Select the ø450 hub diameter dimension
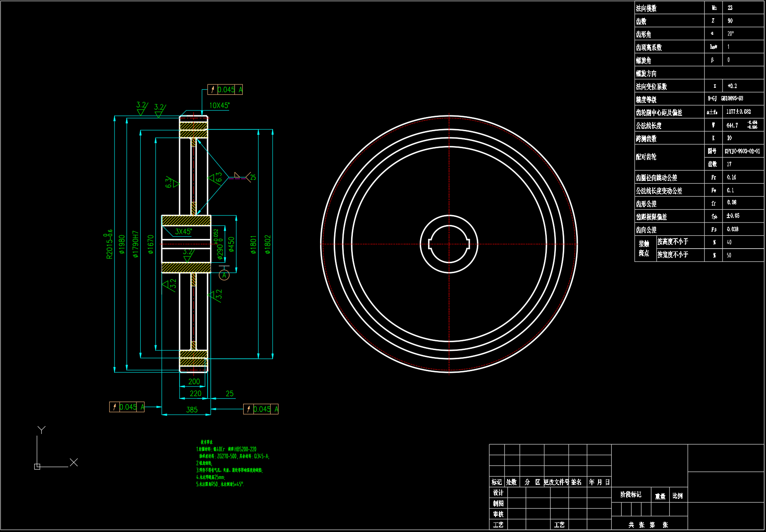This screenshot has height=532, width=766. [x=231, y=244]
